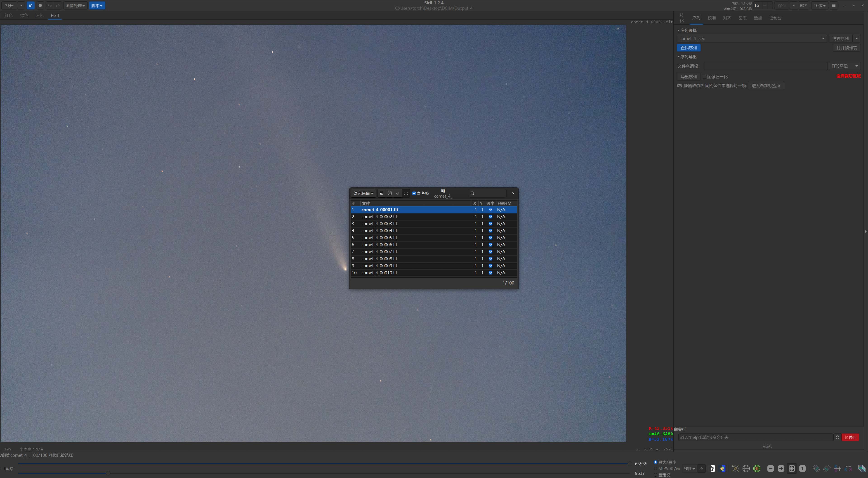Toggle the 截除 checkbox
Image resolution: width=868 pixels, height=478 pixels.
coord(3,469)
